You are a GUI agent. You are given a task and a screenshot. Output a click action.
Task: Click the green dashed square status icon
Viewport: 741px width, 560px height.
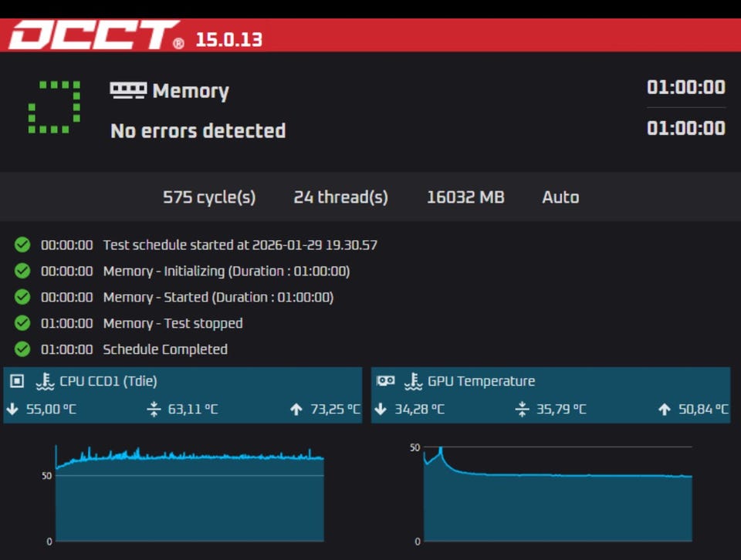pyautogui.click(x=54, y=106)
